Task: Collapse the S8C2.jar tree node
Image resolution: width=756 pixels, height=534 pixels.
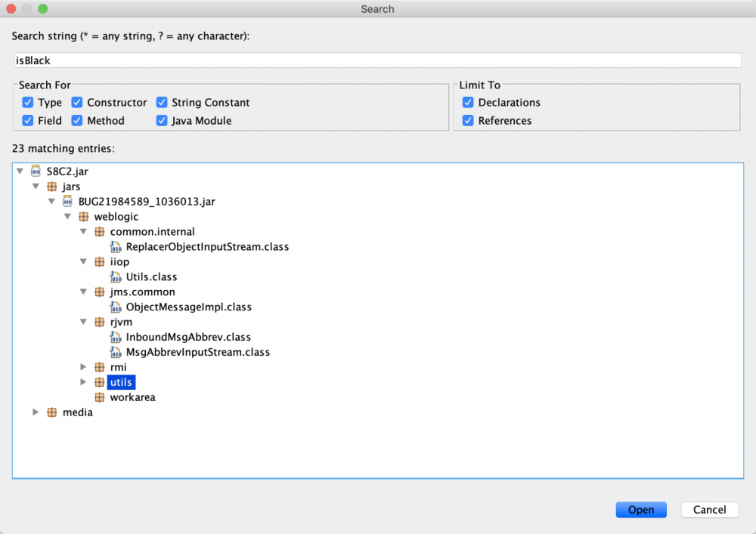Action: (20, 171)
